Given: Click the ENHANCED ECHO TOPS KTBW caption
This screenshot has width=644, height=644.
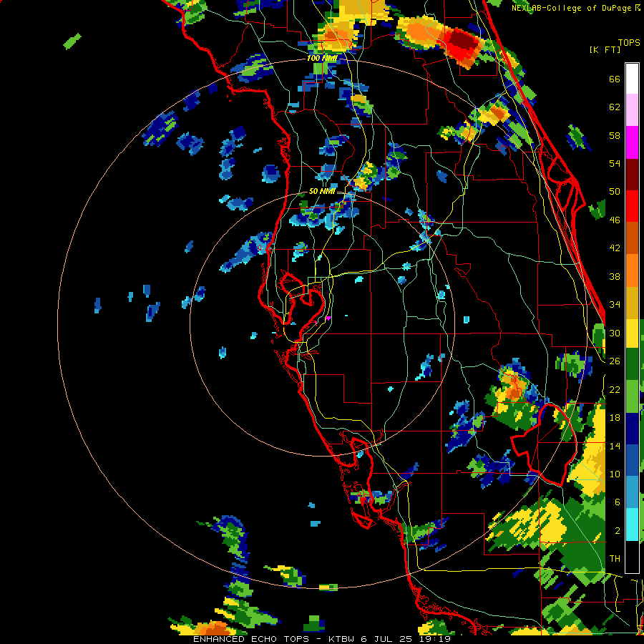Looking at the screenshot, I should coord(322,639).
